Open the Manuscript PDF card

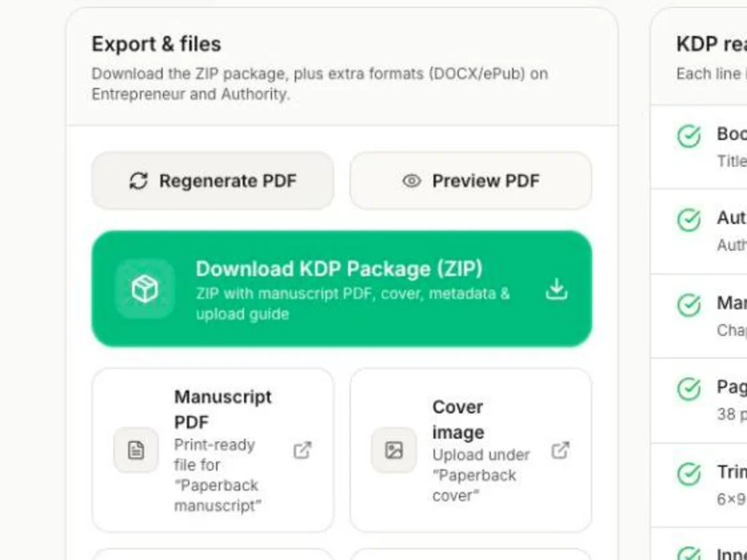pos(213,450)
